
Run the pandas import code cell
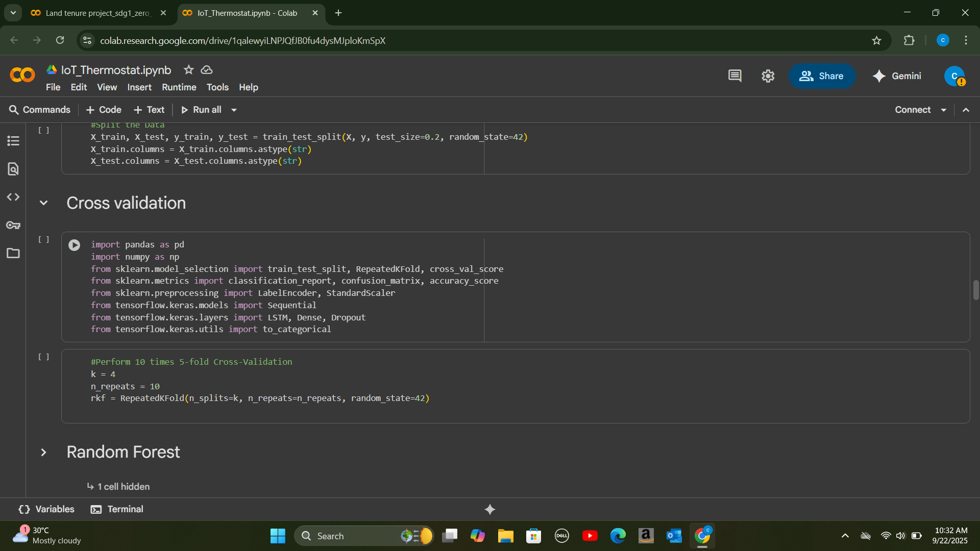[x=74, y=245]
